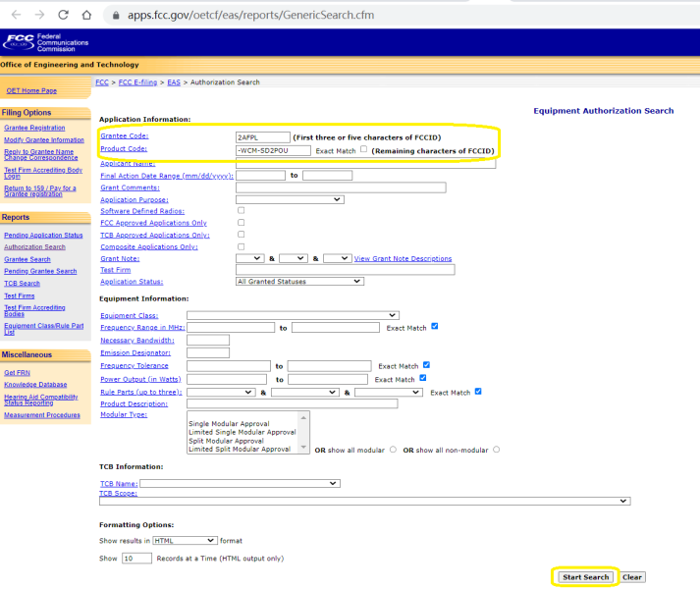700x589 pixels.
Task: Open TCB Name dropdown
Action: coord(240,483)
